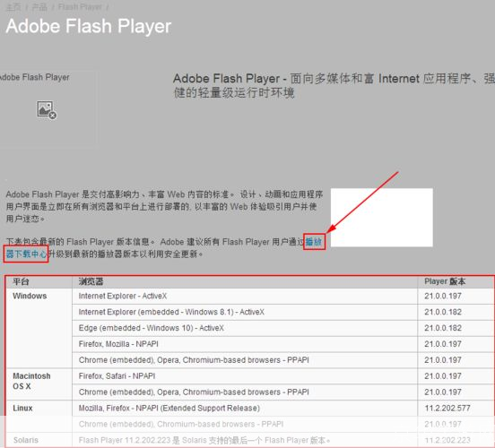Click version 21.0.0.197 in Internet Explorer - ActiveX row
495x448 pixels.
[443, 296]
